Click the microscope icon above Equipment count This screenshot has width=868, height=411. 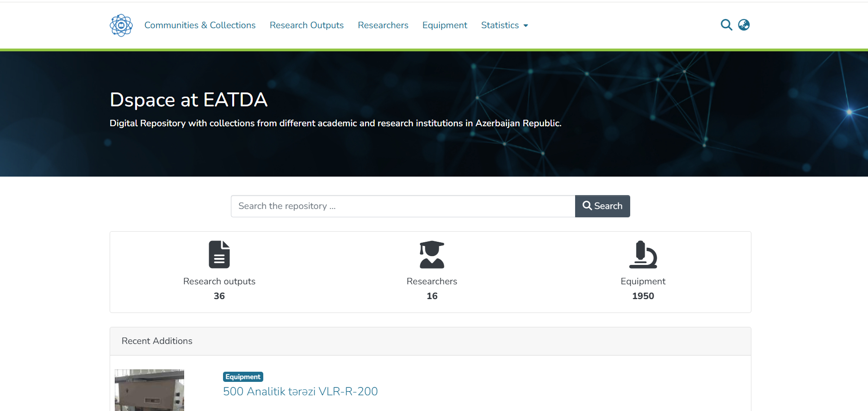643,254
